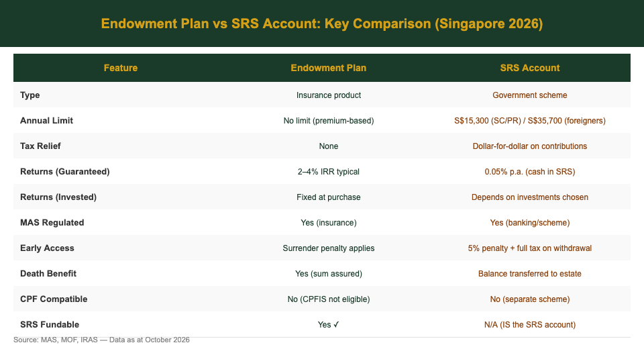Viewport: 644px width, 349px height.
Task: Select the 'Yes (sum assured)' cell
Action: (x=329, y=273)
